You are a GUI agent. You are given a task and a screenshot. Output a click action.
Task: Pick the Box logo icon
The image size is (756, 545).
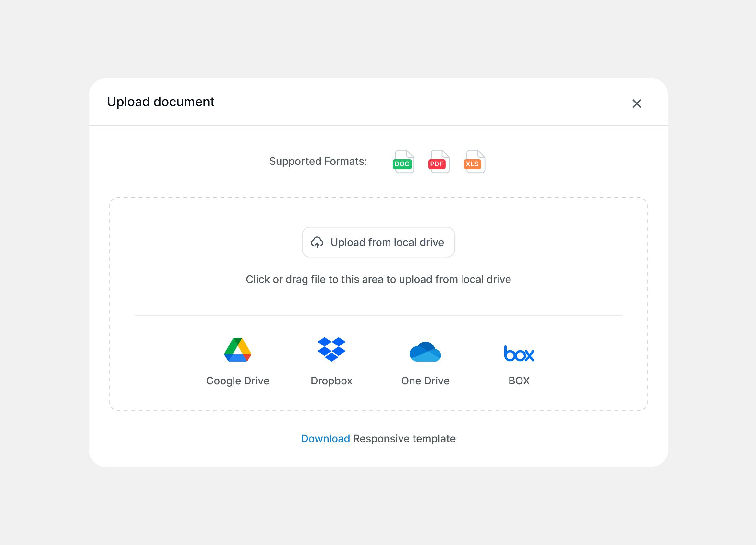519,353
